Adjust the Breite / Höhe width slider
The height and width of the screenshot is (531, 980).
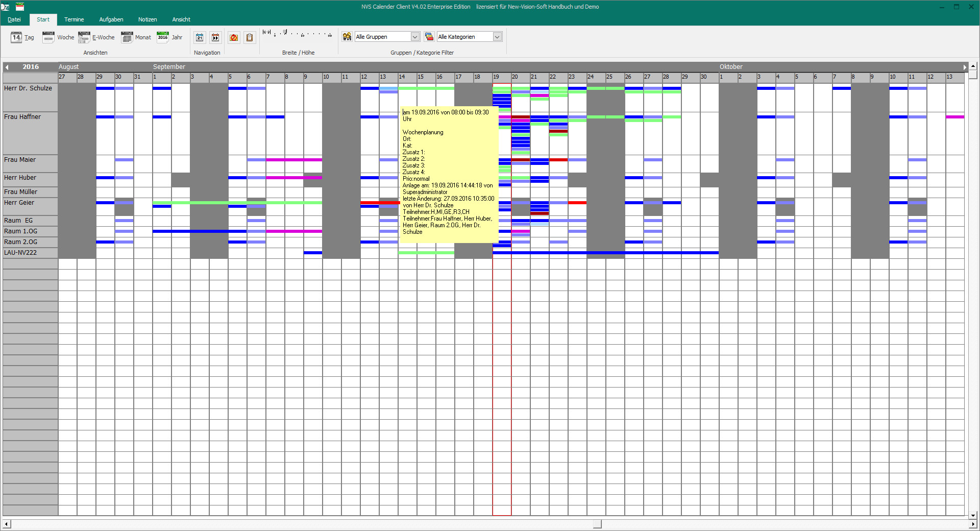tap(285, 33)
